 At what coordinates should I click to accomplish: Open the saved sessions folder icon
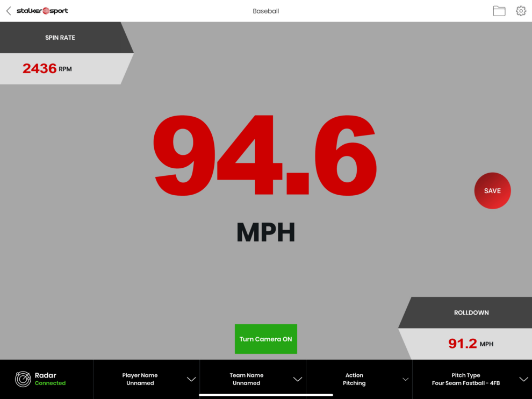(499, 11)
